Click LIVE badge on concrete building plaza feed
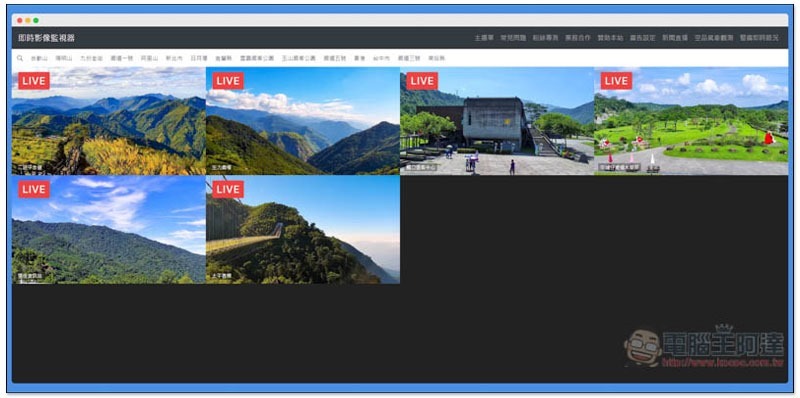 coord(422,81)
